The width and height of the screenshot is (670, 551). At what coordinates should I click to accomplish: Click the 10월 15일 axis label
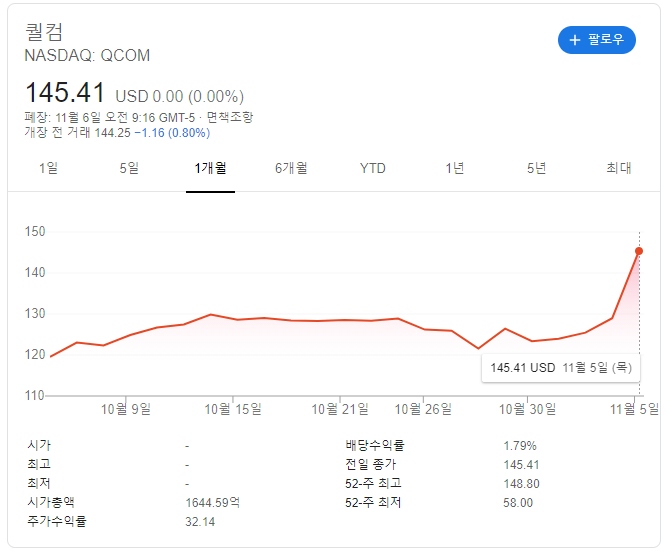[x=233, y=409]
